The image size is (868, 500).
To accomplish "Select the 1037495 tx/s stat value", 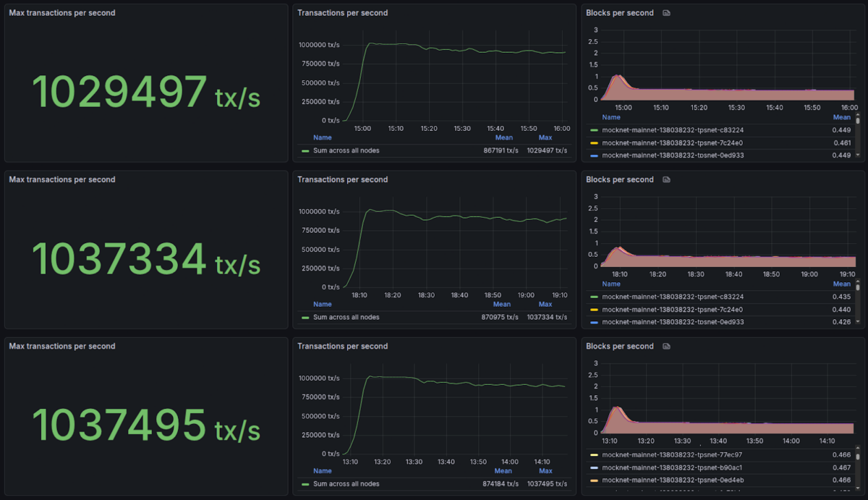I will tap(118, 425).
